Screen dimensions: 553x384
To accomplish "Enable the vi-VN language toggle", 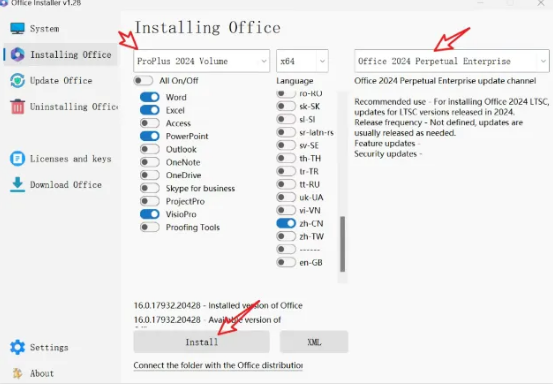I will click(x=286, y=210).
